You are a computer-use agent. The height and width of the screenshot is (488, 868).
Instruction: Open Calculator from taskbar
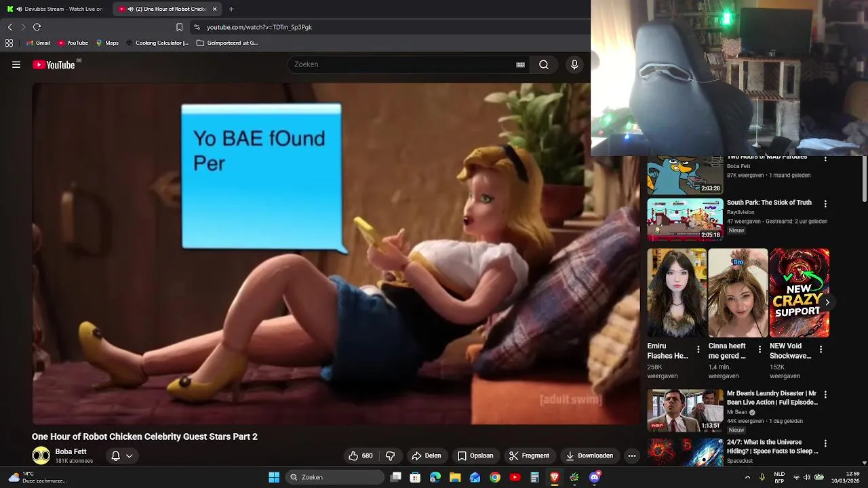coord(534,477)
